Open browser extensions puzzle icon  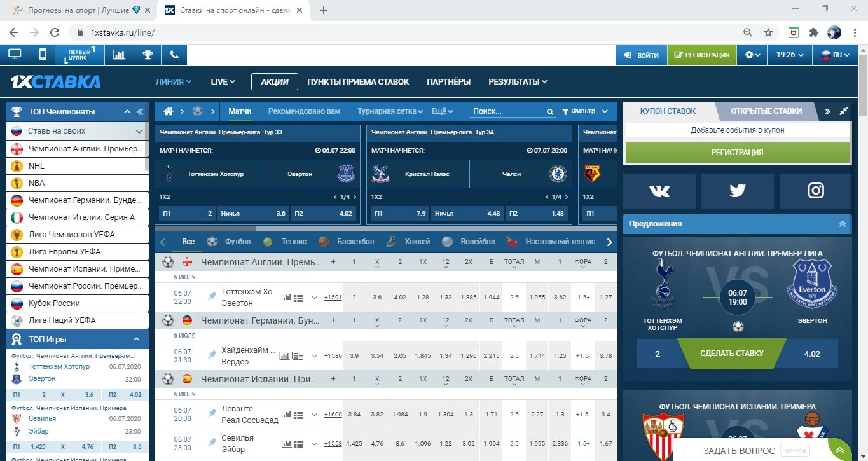(813, 32)
